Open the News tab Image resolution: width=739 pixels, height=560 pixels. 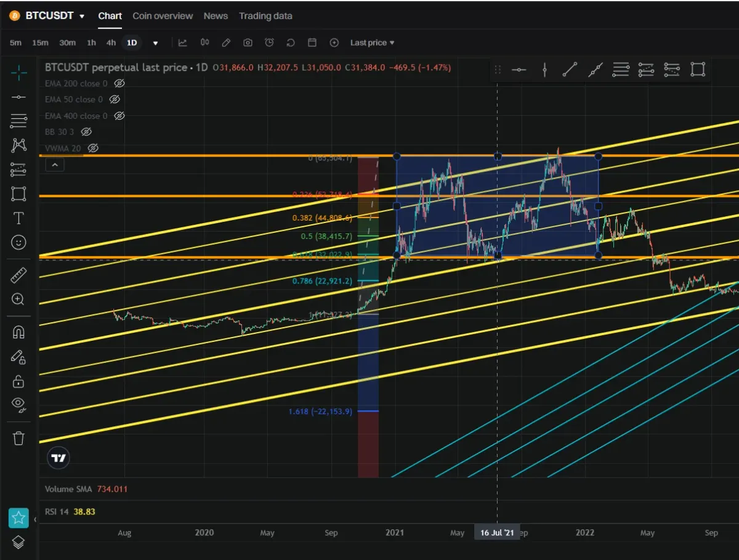tap(216, 16)
